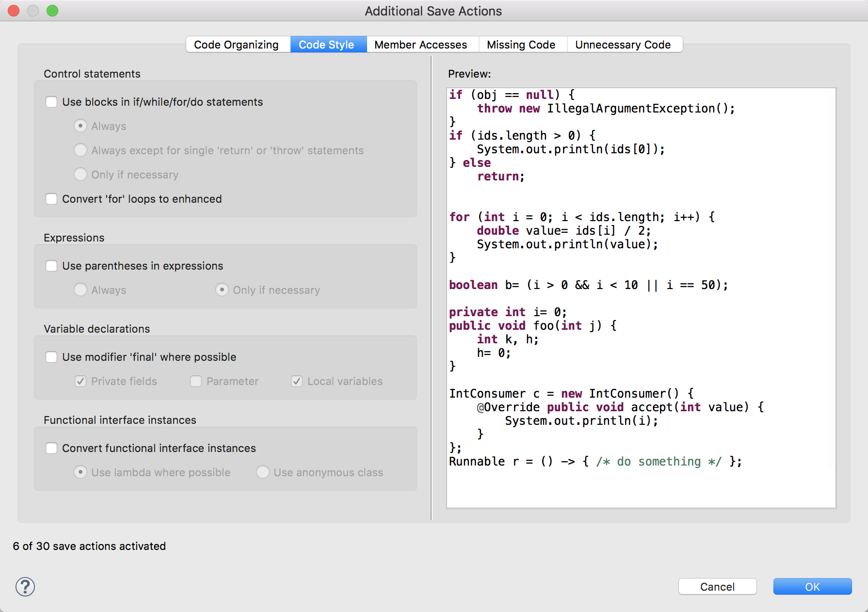The height and width of the screenshot is (612, 868).
Task: Switch to the Code Organizing tab
Action: [237, 45]
